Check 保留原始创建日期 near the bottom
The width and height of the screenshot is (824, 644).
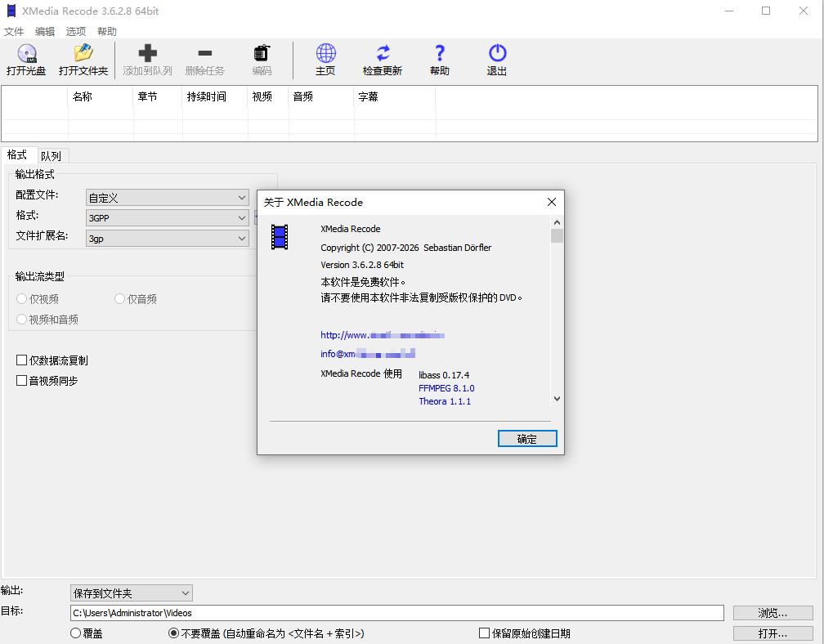pos(483,633)
